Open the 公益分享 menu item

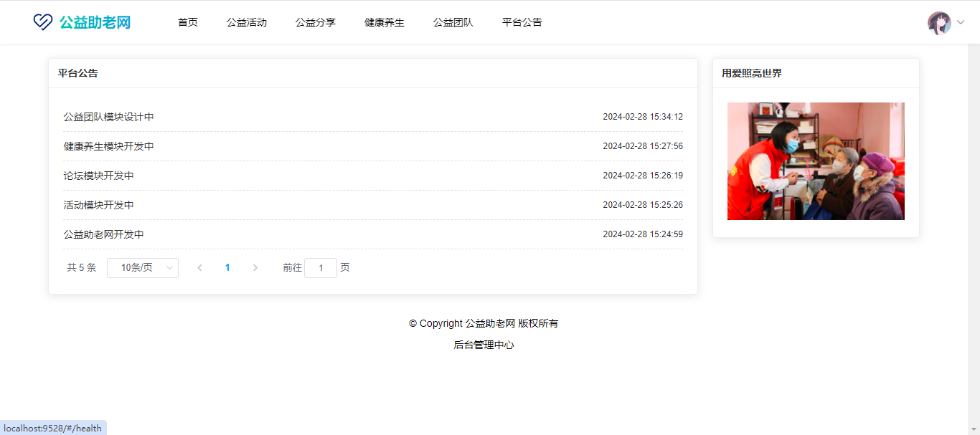(x=316, y=22)
